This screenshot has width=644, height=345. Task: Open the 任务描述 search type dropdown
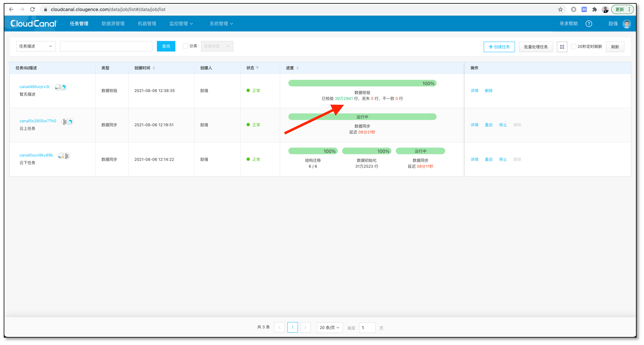click(x=36, y=46)
